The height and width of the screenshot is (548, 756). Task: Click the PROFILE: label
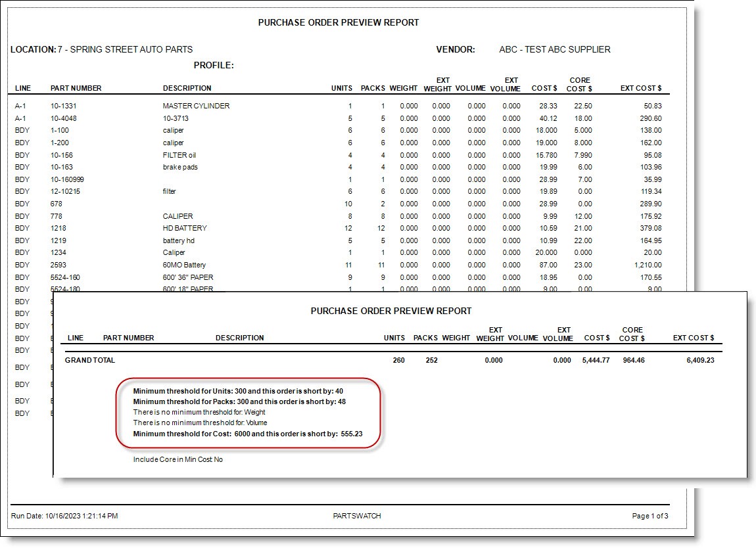(x=214, y=65)
